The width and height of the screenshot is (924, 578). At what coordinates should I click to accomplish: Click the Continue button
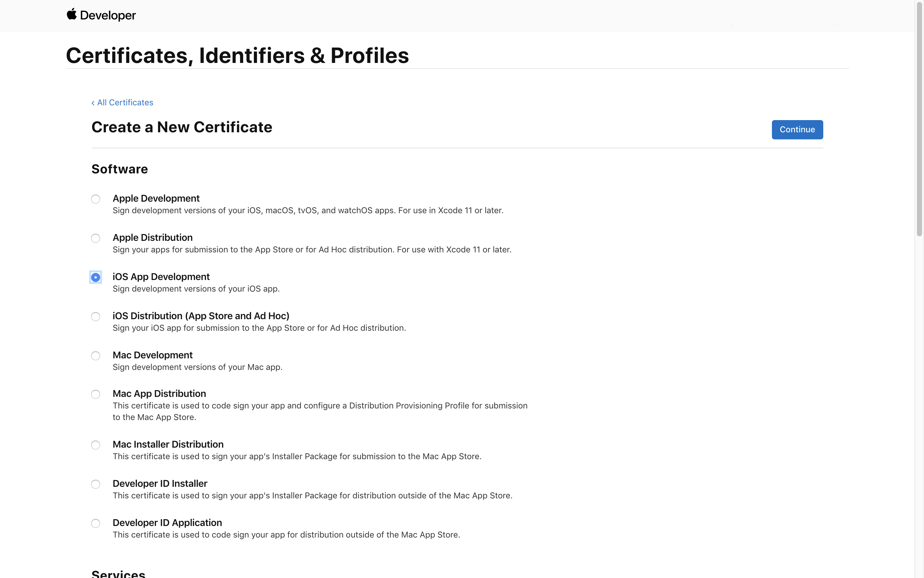click(x=797, y=130)
